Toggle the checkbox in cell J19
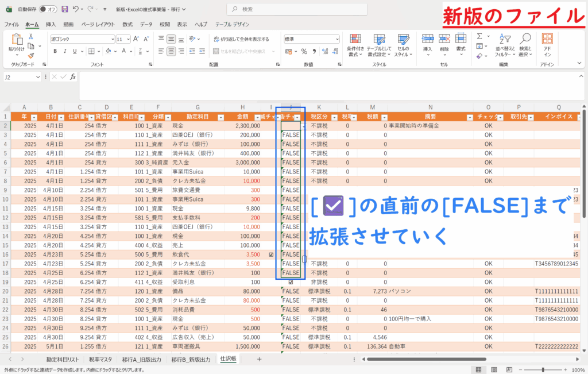 pos(291,282)
